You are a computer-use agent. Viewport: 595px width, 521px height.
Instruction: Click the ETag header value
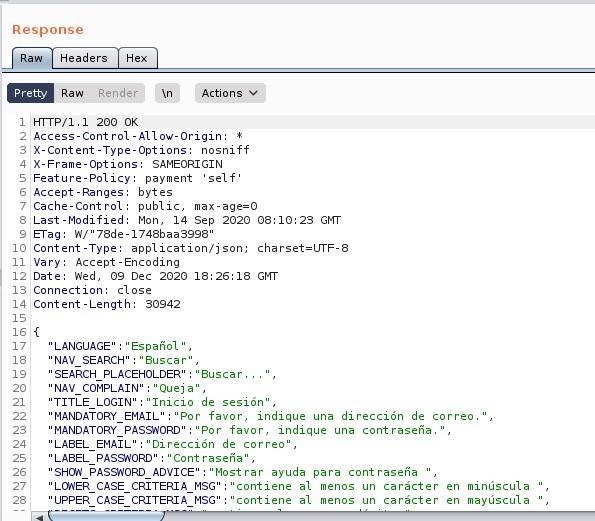coord(144,234)
